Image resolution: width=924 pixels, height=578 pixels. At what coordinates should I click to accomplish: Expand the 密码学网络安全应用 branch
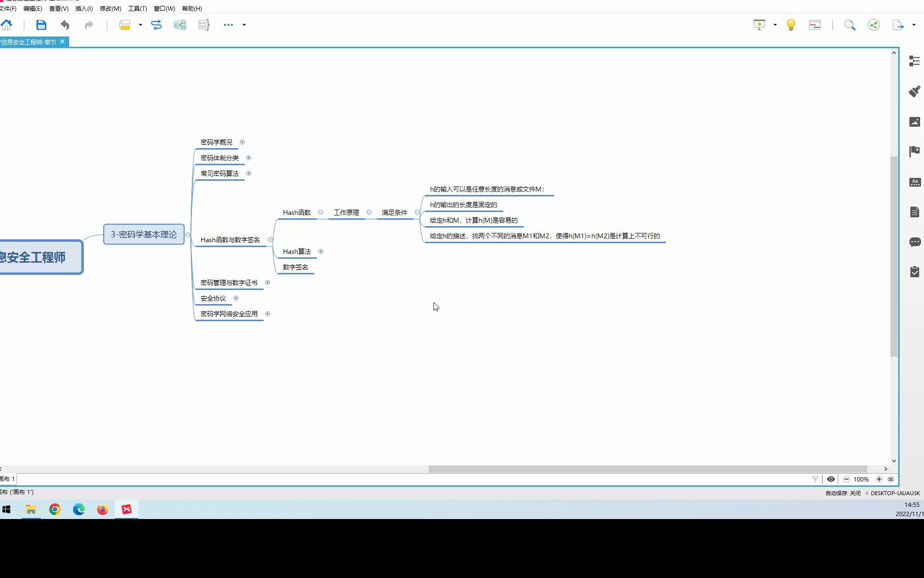[267, 314]
